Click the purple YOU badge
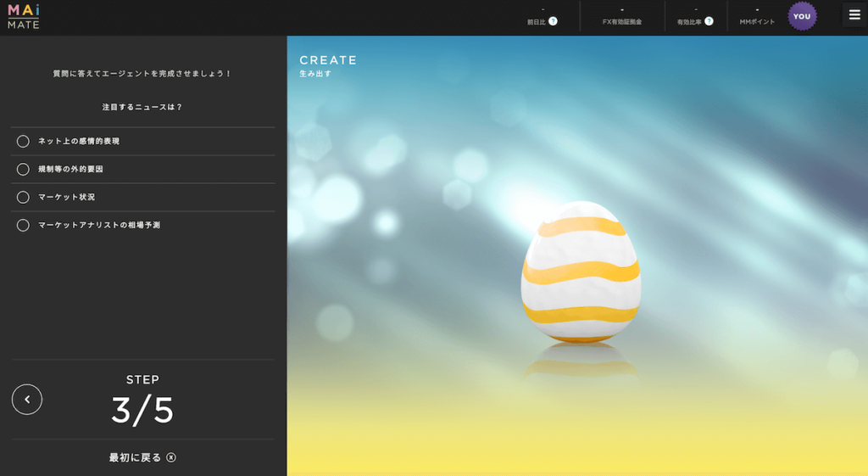The image size is (868, 476). (802, 16)
